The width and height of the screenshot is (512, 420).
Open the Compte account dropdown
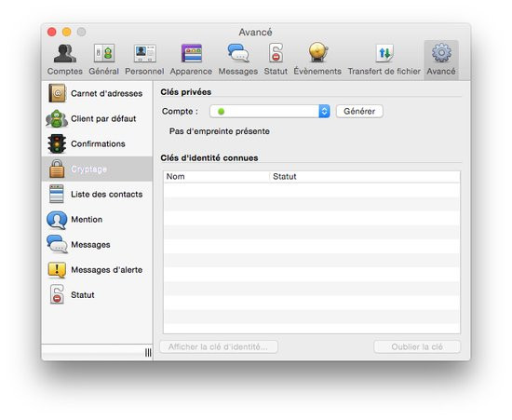click(x=270, y=112)
